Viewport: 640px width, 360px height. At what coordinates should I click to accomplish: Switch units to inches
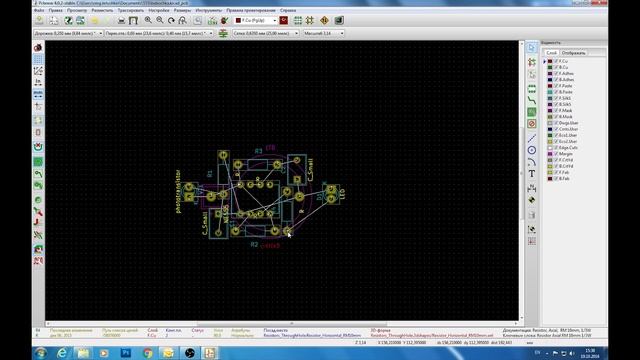coord(38,82)
